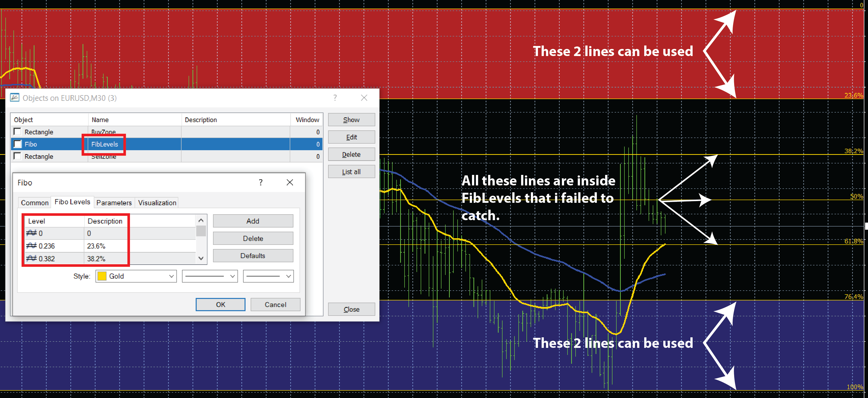The height and width of the screenshot is (398, 868).
Task: Click the Objects window chart icon
Action: point(14,98)
